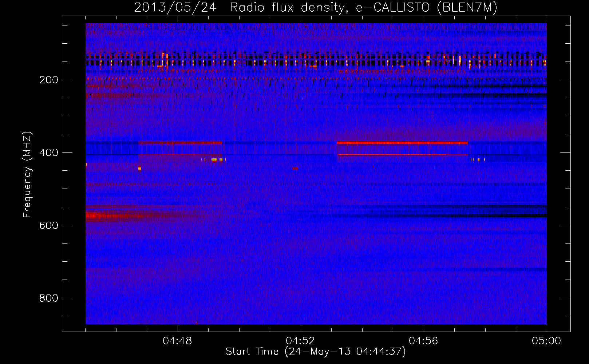
Task: Click the 04:52 time tick label
Action: (x=301, y=341)
